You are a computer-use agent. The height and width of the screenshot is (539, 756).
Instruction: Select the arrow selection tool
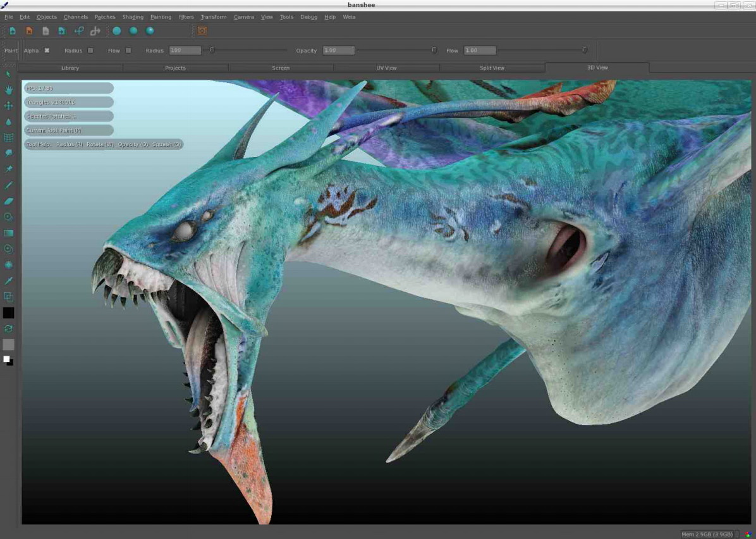[x=8, y=75]
